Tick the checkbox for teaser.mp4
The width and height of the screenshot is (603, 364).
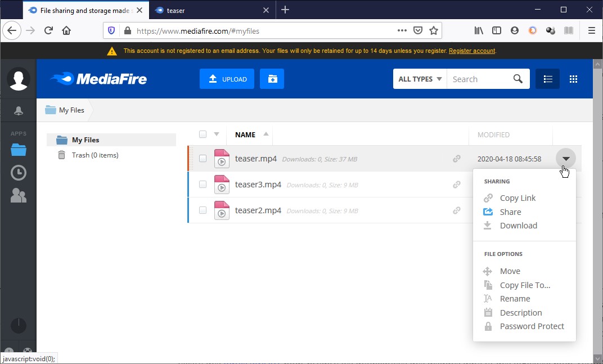[202, 159]
